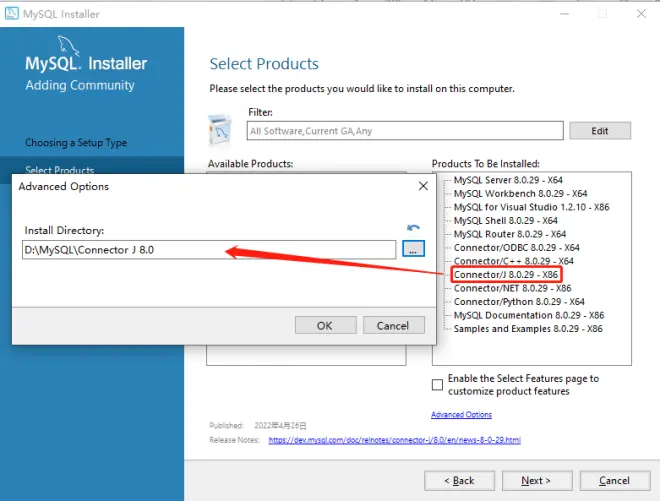Click the MySQL Installer title bar icon
Viewport: 660px width, 501px height.
(11, 13)
